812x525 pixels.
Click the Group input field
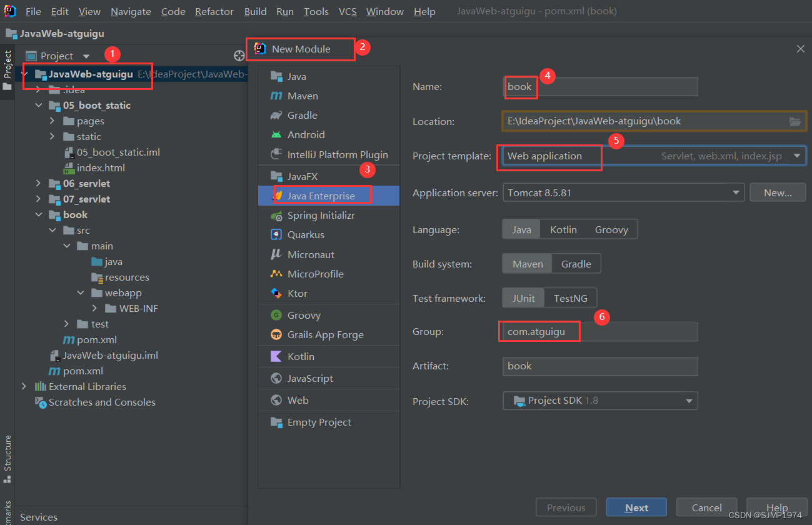point(600,332)
